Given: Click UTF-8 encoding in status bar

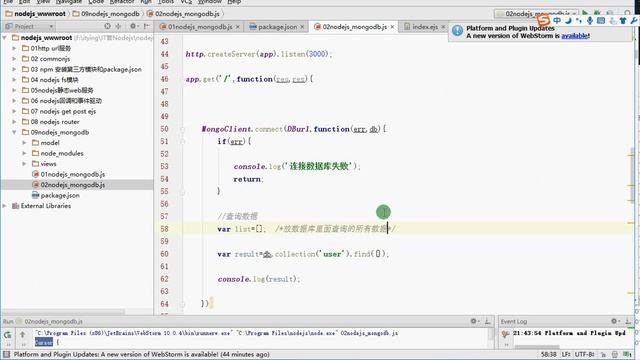Looking at the screenshot, I should click(584, 354).
